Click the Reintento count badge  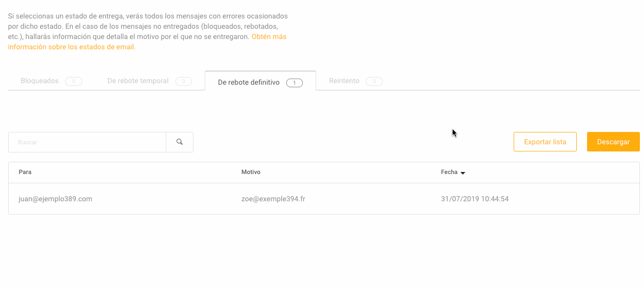point(374,81)
